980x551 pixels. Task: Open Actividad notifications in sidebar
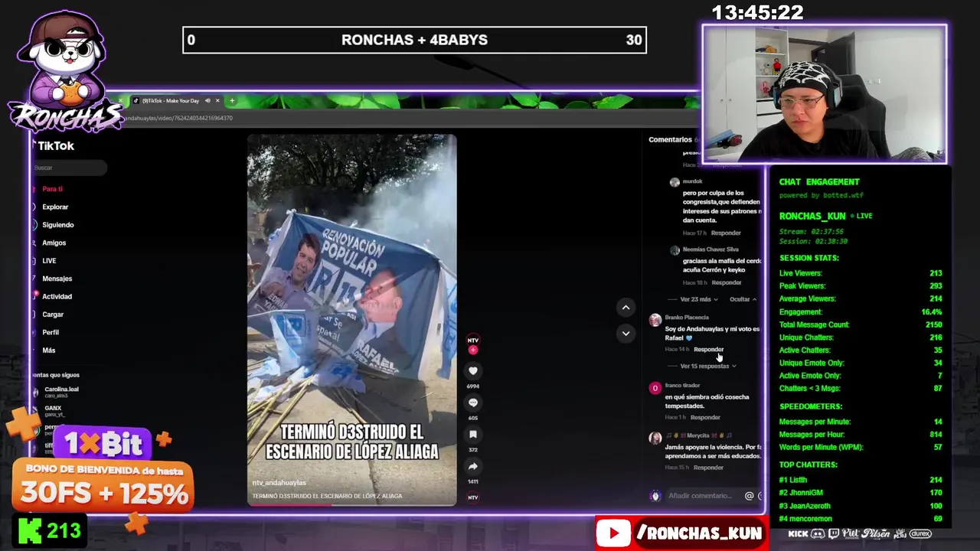pos(57,296)
